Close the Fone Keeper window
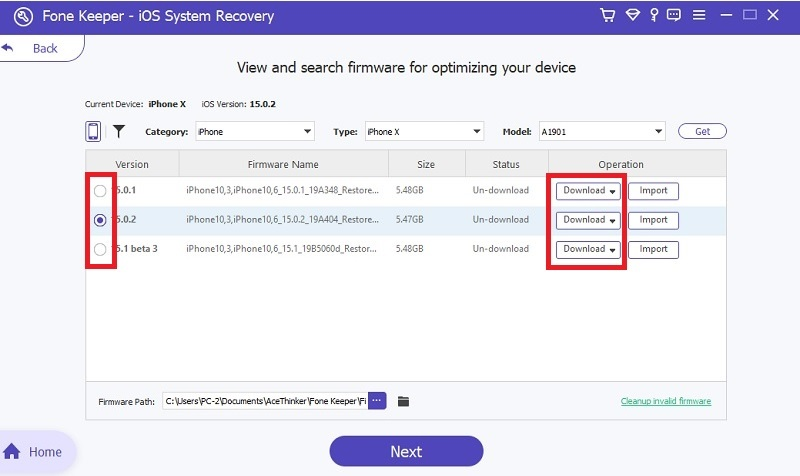Screen dimensions: 800x476 point(773,15)
